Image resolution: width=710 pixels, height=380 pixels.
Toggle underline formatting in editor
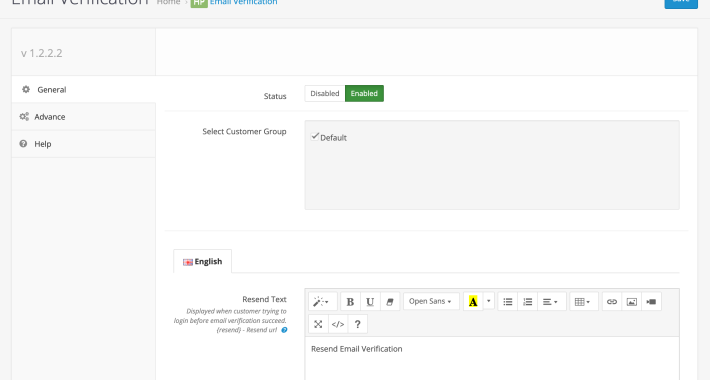pyautogui.click(x=370, y=302)
